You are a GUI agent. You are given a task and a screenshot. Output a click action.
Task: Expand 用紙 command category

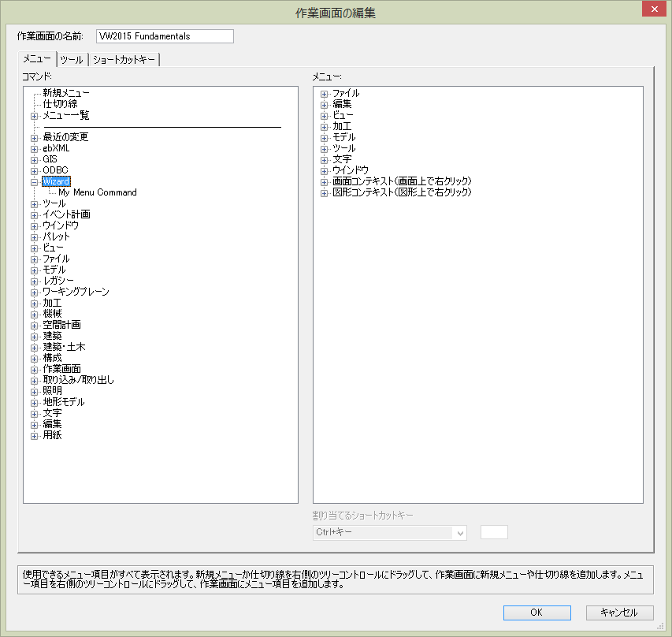35,436
